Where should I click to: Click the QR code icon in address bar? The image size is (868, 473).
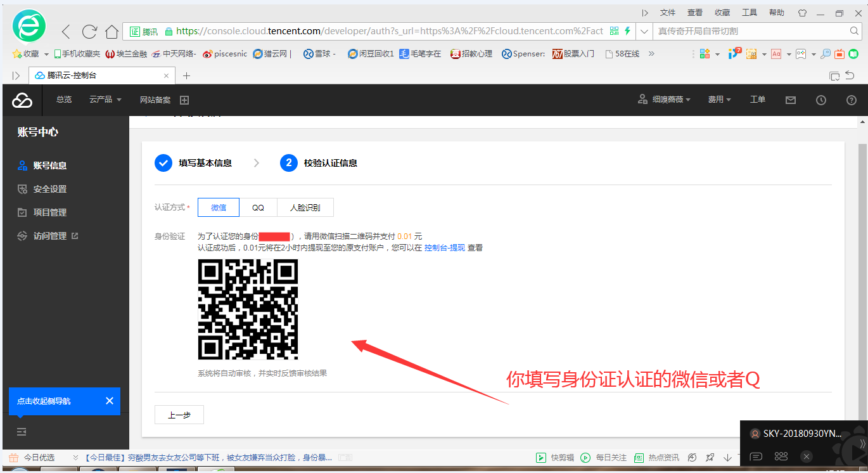(x=614, y=31)
